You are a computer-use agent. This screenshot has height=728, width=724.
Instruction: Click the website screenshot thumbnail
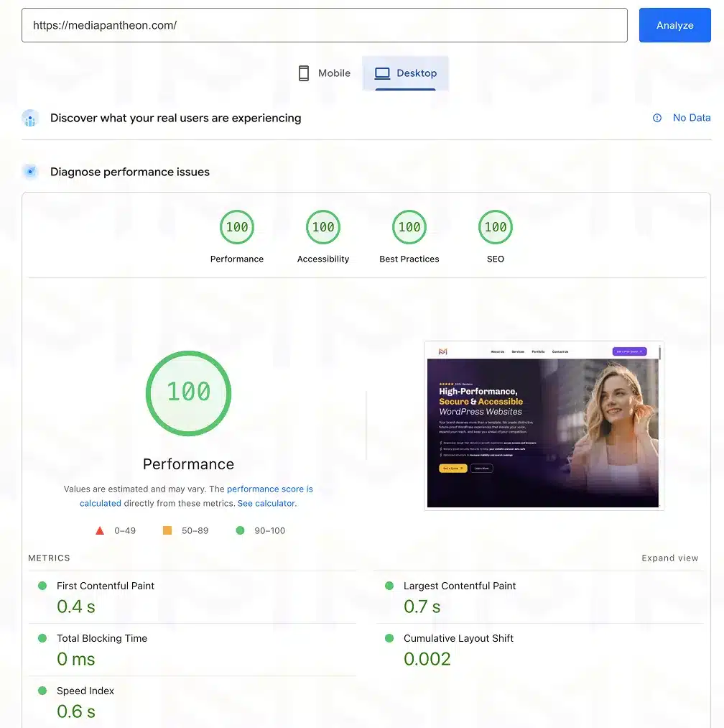[x=544, y=425]
